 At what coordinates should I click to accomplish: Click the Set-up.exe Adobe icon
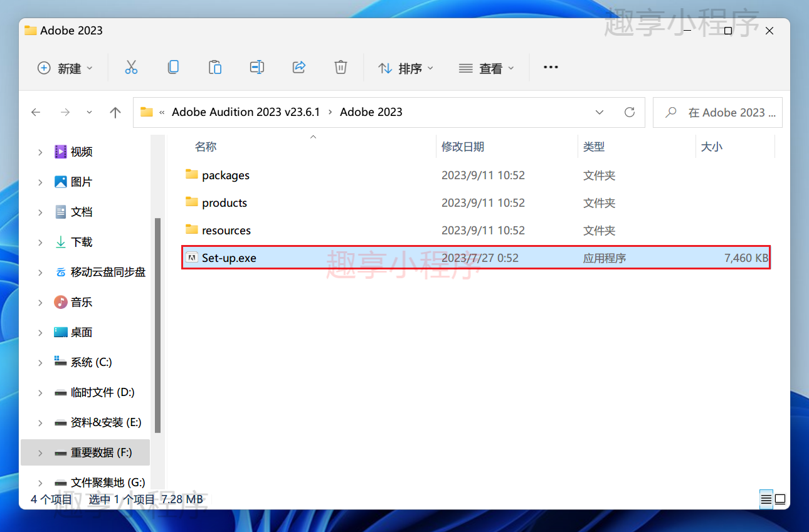[192, 258]
